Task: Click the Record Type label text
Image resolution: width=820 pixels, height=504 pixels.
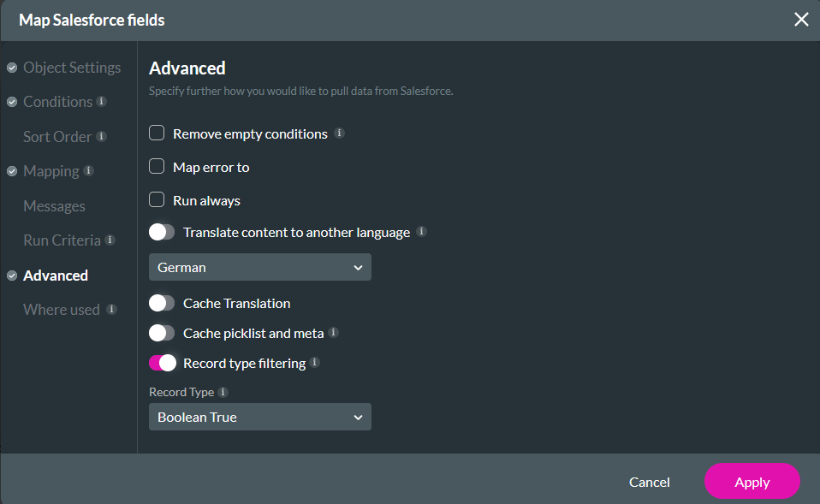Action: pos(181,392)
